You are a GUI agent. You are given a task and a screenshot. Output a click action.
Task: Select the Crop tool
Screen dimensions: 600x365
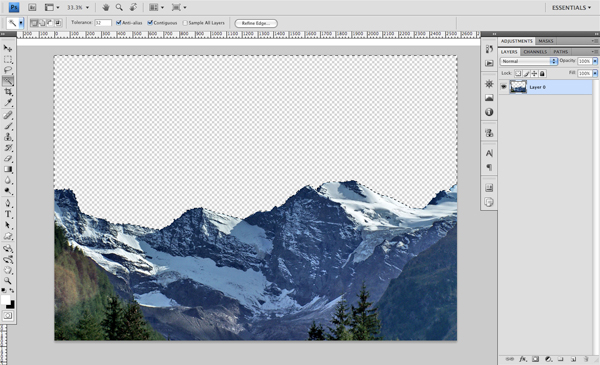pyautogui.click(x=8, y=92)
